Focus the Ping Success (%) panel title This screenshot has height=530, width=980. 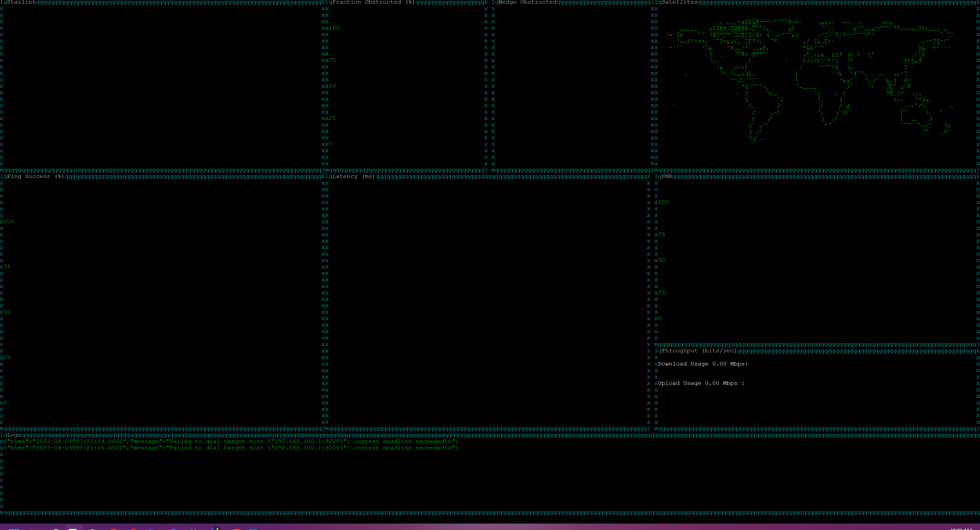coord(35,177)
